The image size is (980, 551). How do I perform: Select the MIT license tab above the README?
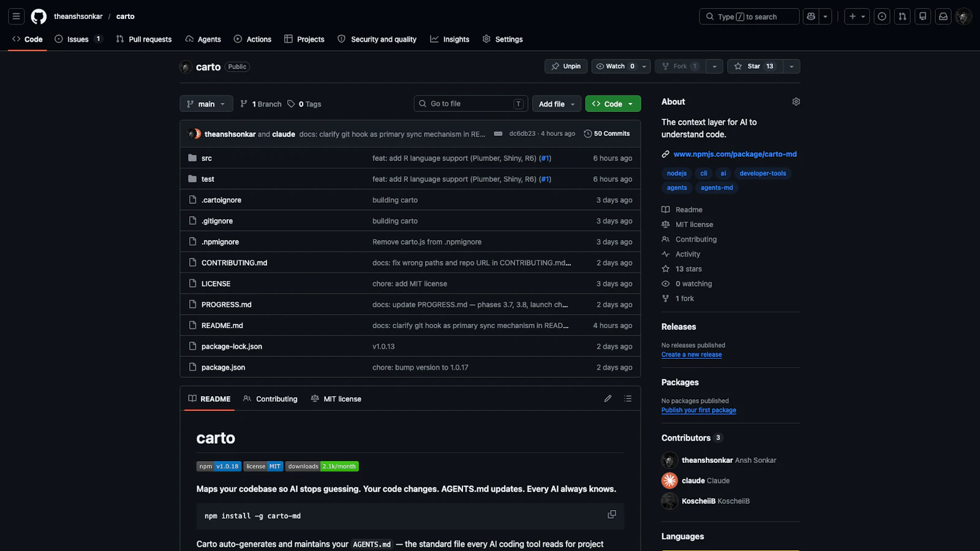click(x=336, y=399)
